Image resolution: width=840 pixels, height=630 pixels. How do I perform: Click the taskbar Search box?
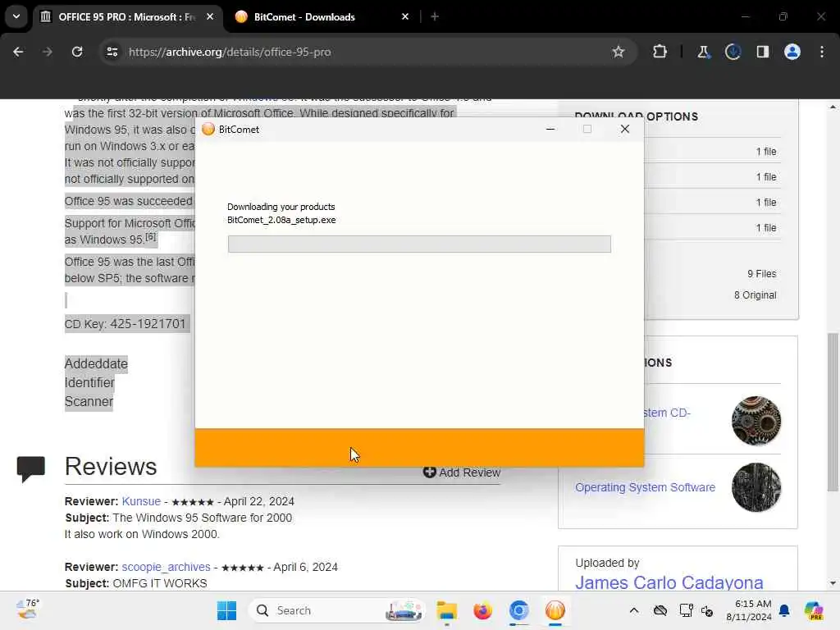click(x=336, y=610)
